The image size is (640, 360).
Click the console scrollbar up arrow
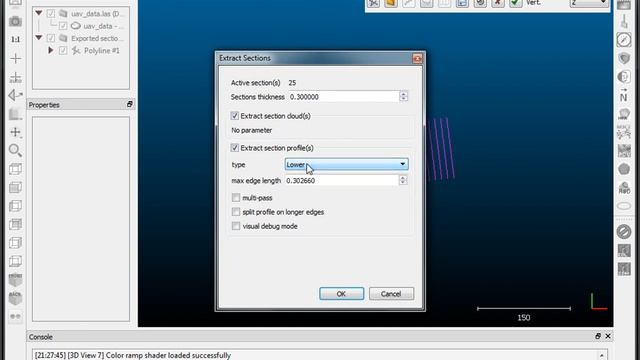coord(602,355)
